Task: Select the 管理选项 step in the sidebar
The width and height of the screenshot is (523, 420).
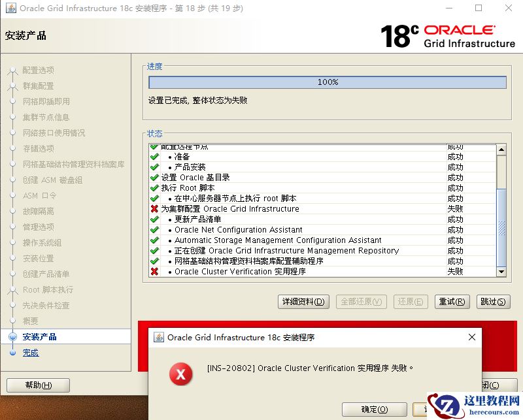Action: pyautogui.click(x=38, y=227)
